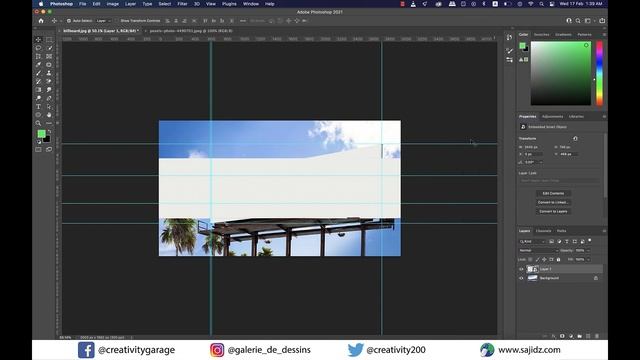This screenshot has width=640, height=360.
Task: Select the Crop tool
Action: [38, 56]
